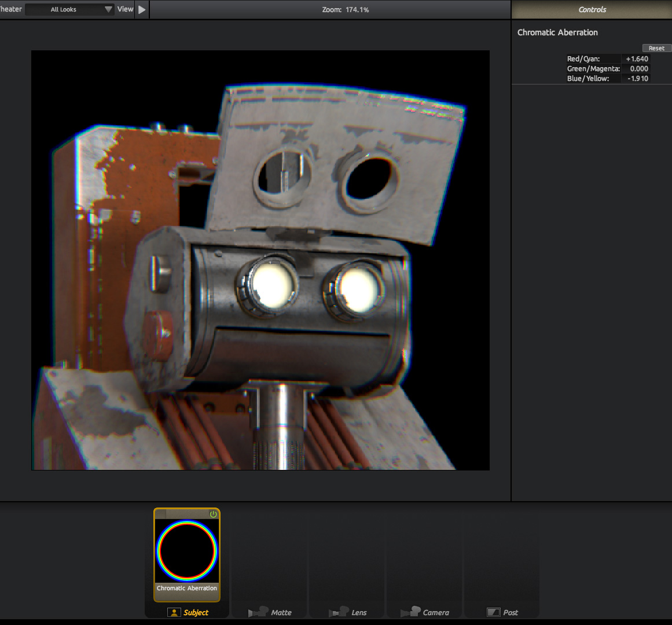Toggle the Chromatic Aberration power button
The height and width of the screenshot is (625, 672).
(x=213, y=514)
